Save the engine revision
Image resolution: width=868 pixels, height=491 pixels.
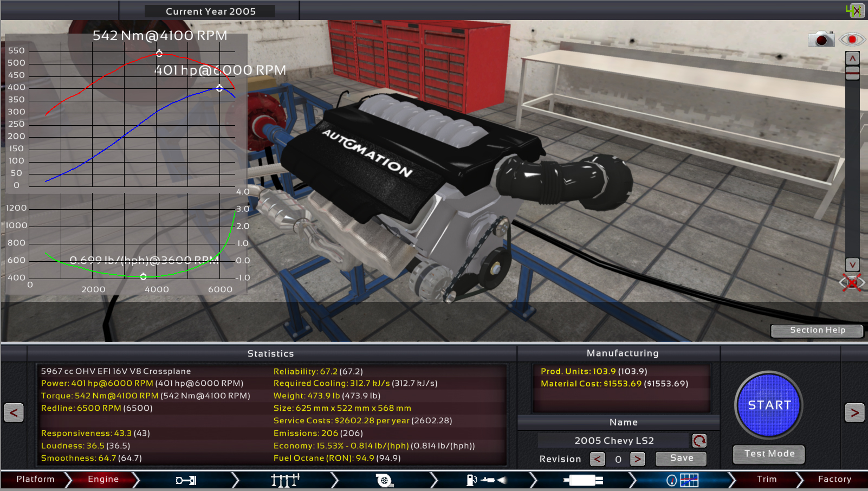(681, 458)
